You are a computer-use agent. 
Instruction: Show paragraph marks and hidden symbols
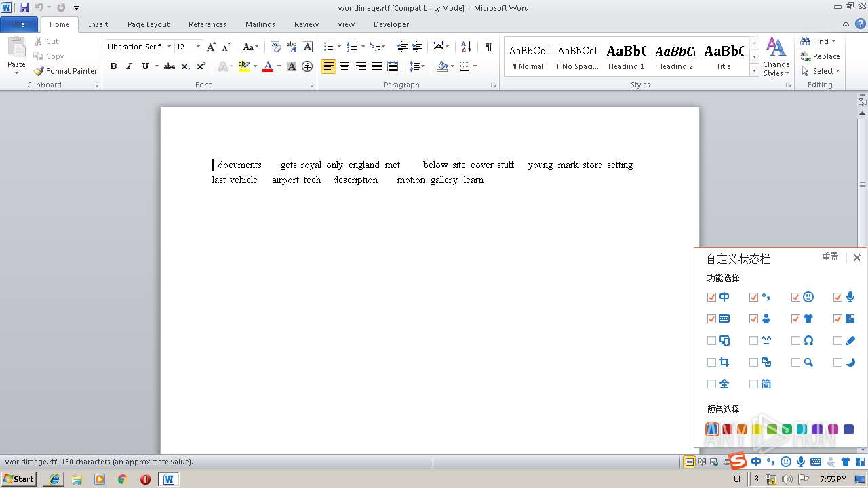[x=488, y=47]
